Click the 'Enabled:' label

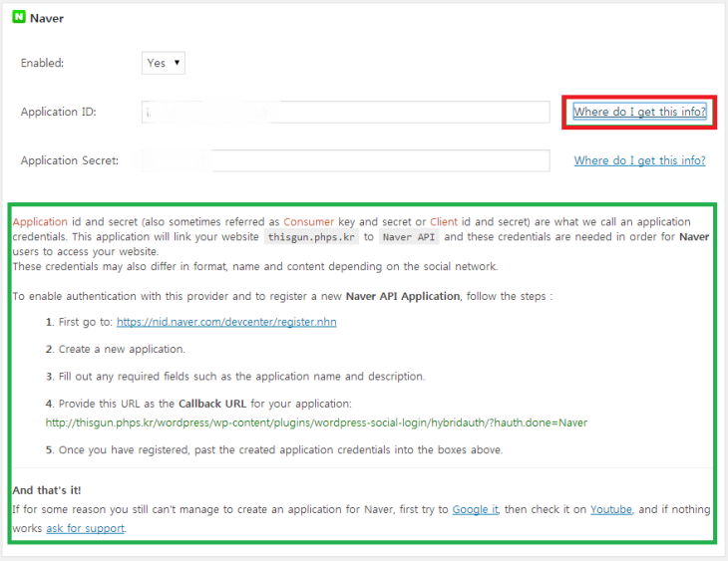pos(42,63)
